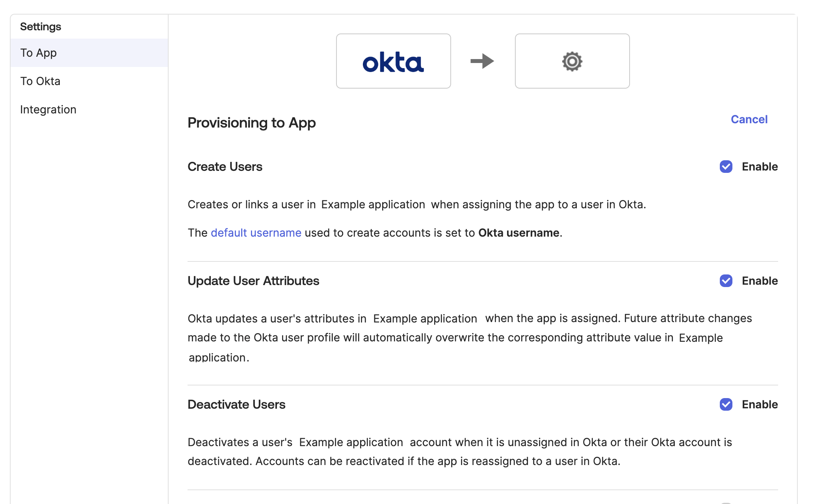This screenshot has height=504, width=825.
Task: Open the Integration settings tab
Action: [x=48, y=109]
